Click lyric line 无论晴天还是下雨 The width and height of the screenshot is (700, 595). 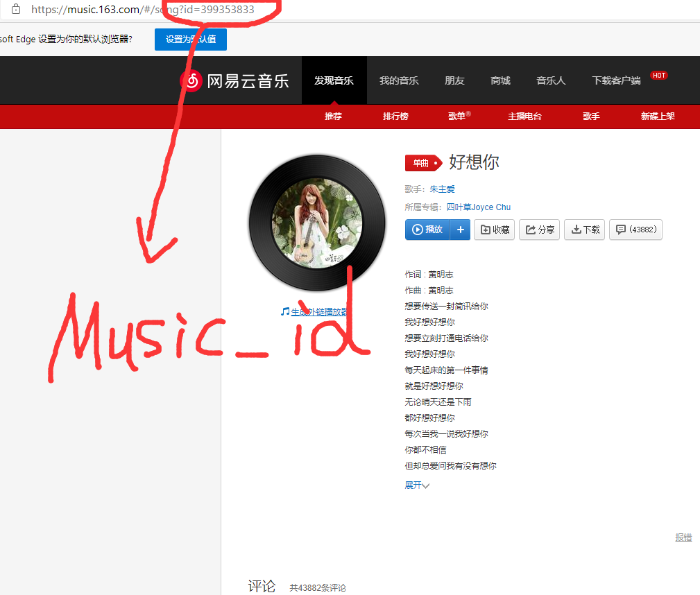438,402
